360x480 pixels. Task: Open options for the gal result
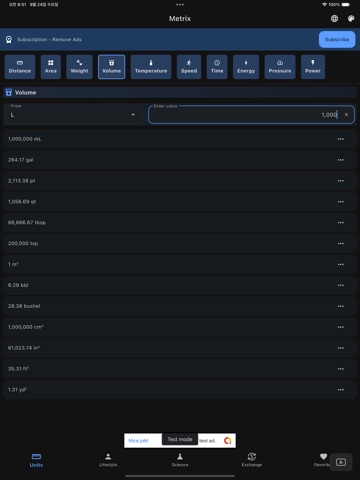point(341,160)
